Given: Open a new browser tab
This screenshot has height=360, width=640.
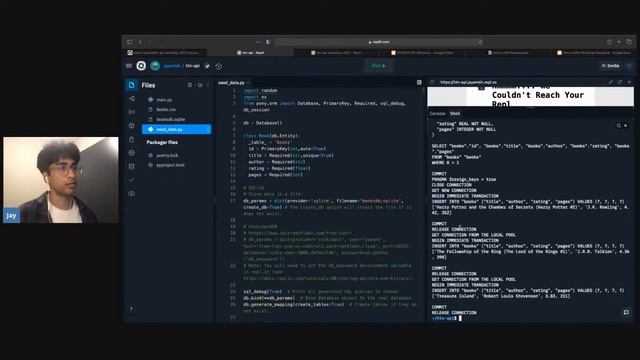Looking at the screenshot, I should pyautogui.click(x=619, y=42).
